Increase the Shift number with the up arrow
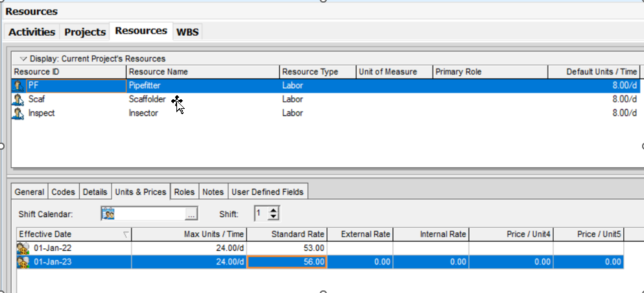The height and width of the screenshot is (293, 644). point(274,210)
